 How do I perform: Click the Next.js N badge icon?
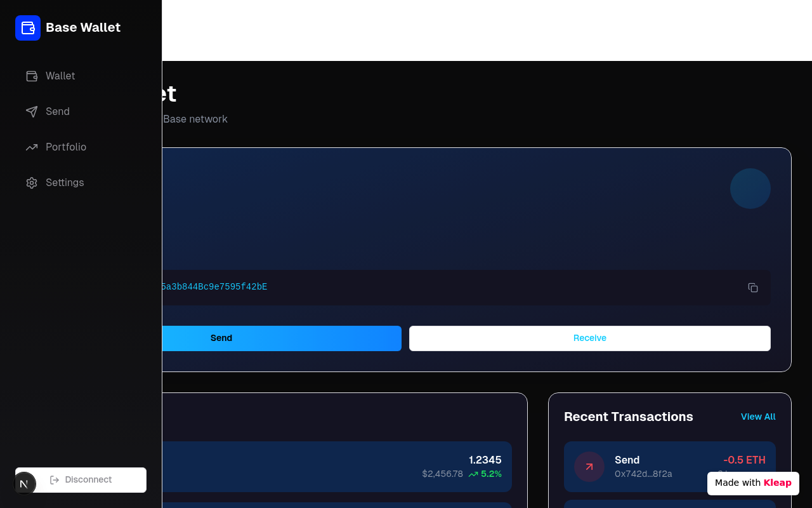pos(24,484)
